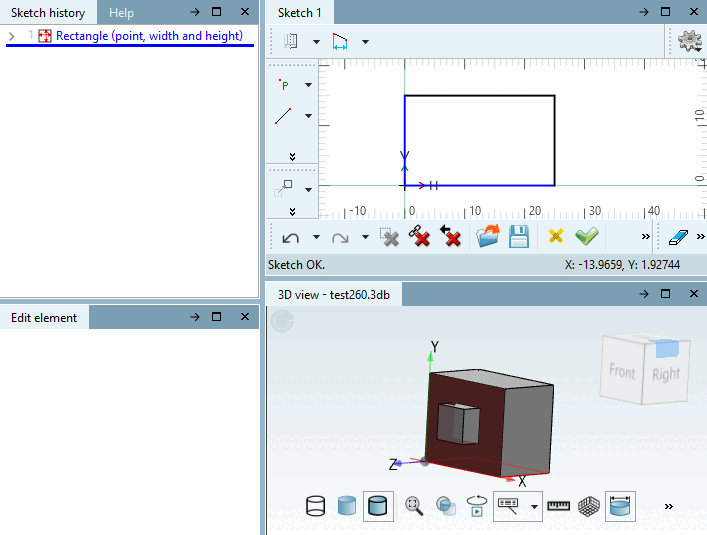Click the rotate animation icon
This screenshot has width=707, height=535.
pyautogui.click(x=477, y=506)
